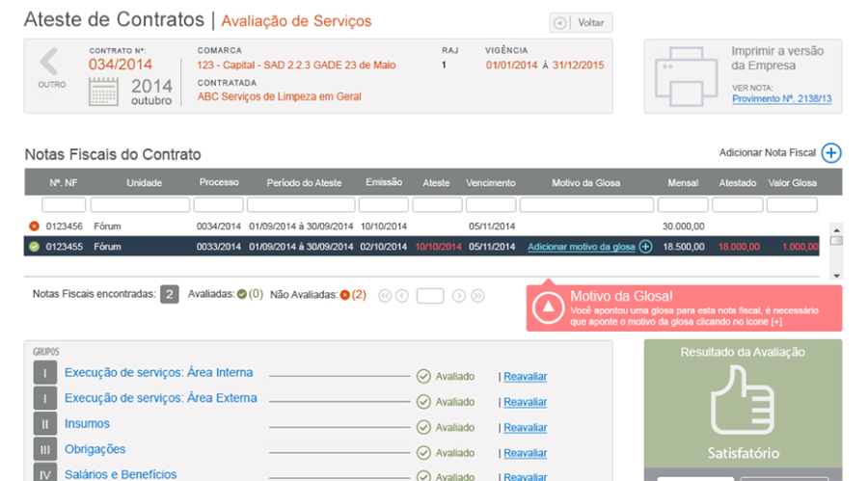
Task: Jump to the first page of notas fiscais
Action: 385,296
